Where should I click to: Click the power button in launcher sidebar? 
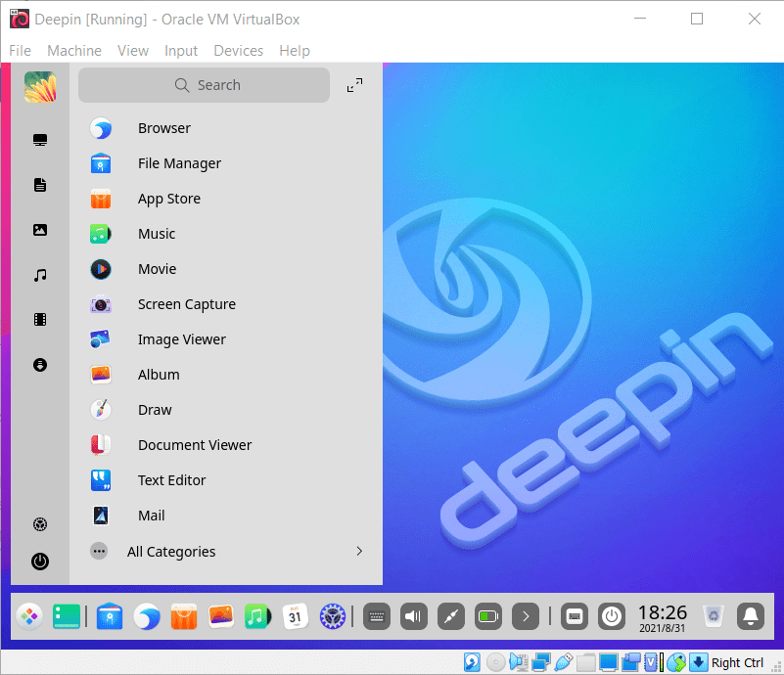pos(40,562)
